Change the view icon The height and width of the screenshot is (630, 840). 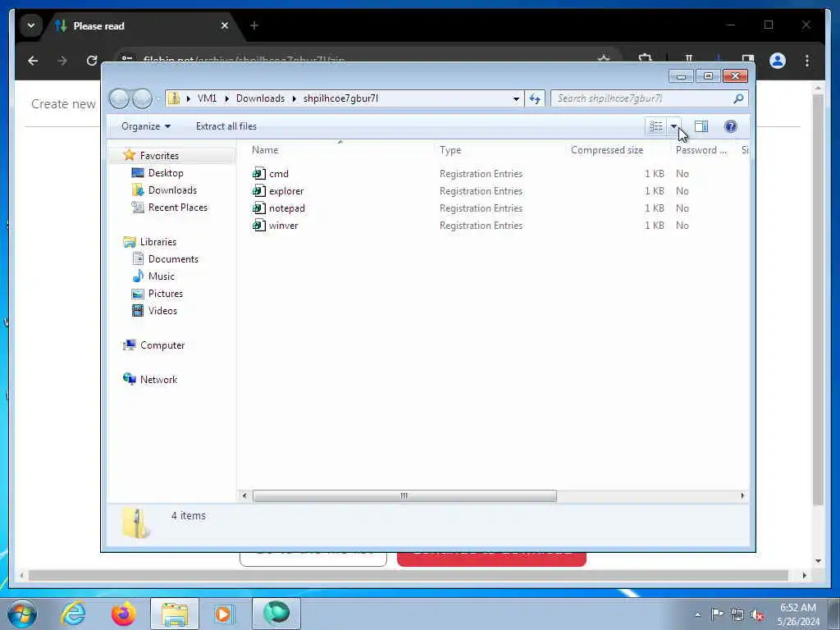[x=655, y=126]
